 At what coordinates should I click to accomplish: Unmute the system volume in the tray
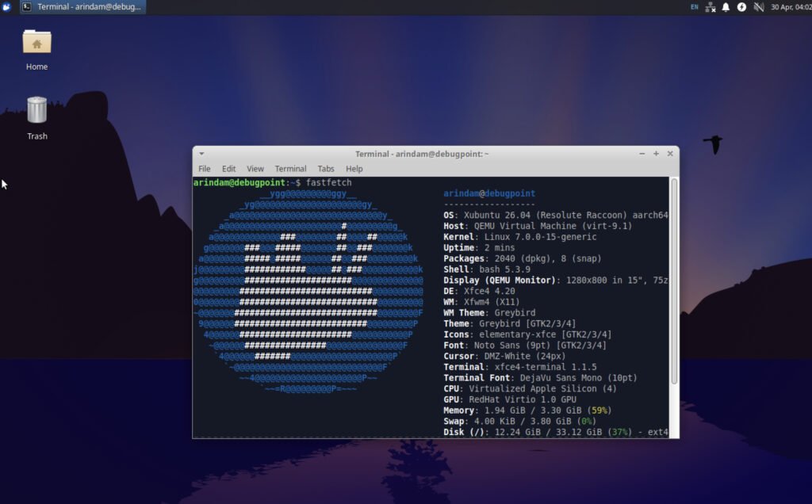coord(759,6)
